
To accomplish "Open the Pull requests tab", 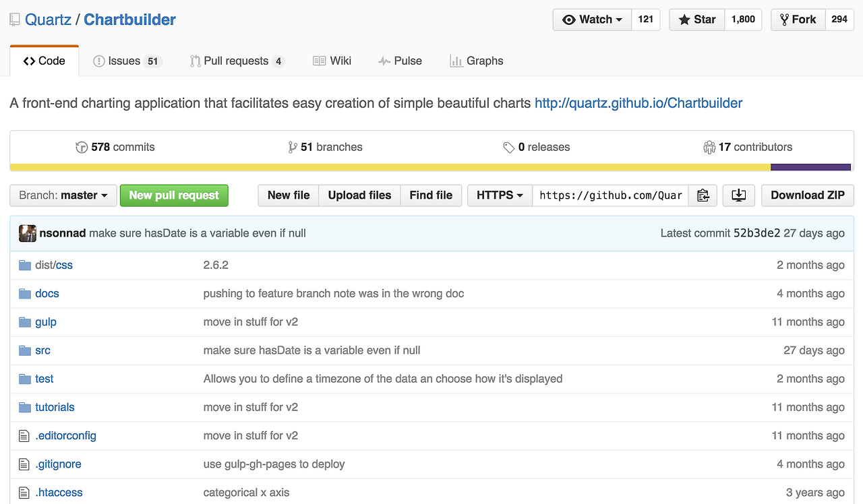I will point(237,61).
